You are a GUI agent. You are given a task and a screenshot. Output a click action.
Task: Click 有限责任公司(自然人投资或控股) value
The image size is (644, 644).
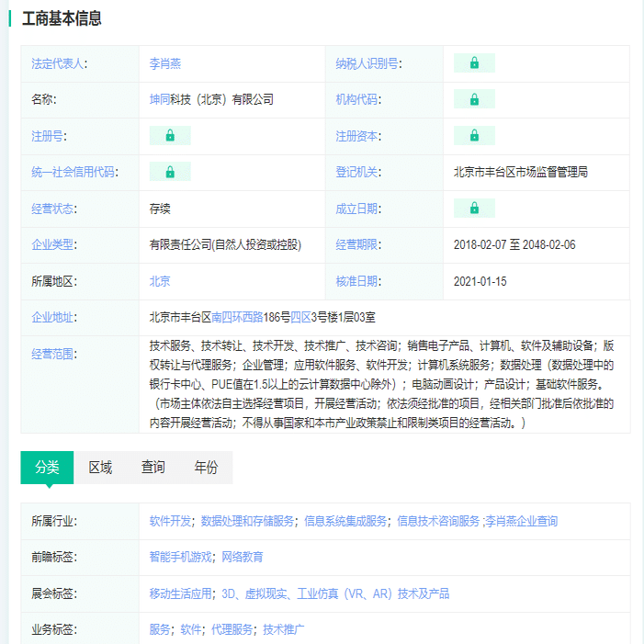225,244
